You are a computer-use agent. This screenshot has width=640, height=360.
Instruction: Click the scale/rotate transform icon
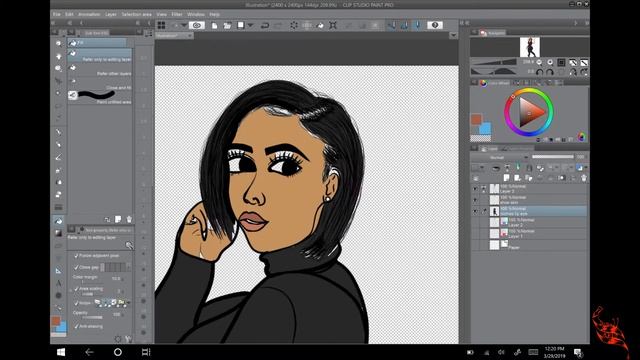tap(333, 25)
